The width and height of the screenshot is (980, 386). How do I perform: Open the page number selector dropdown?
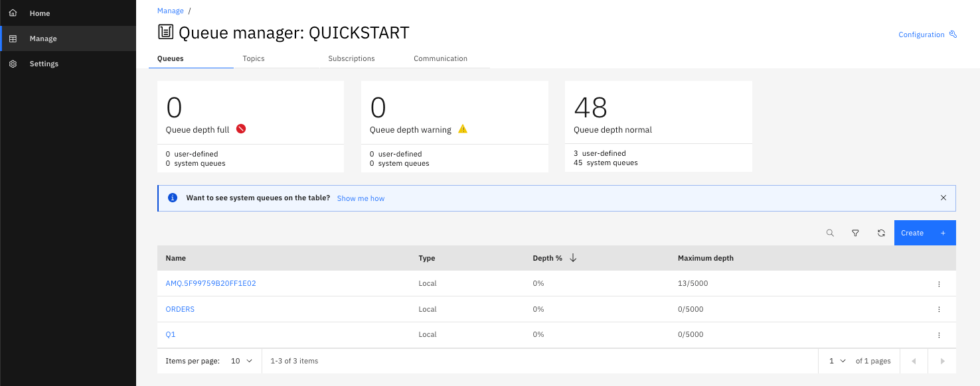click(x=835, y=361)
